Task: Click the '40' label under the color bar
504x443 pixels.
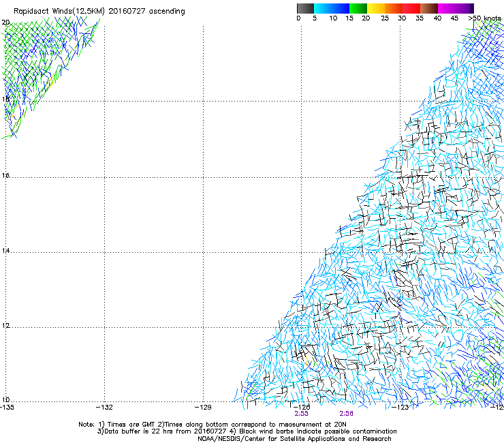Action: point(437,18)
